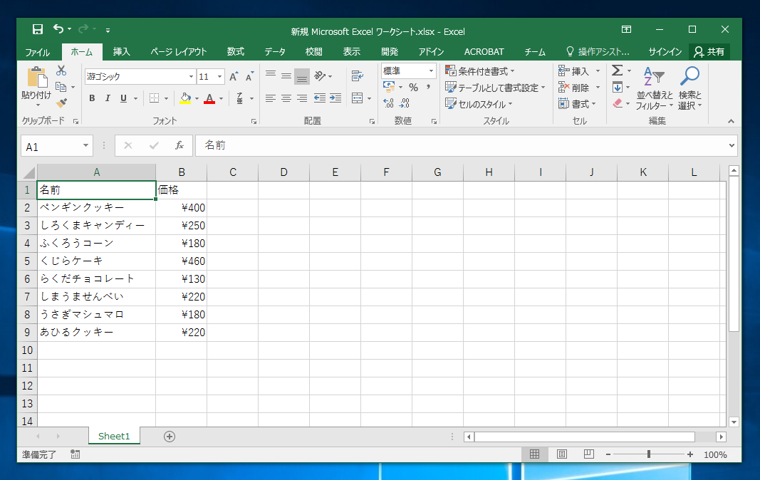This screenshot has width=760, height=480.
Task: Decrease decimal places
Action: coord(405,103)
